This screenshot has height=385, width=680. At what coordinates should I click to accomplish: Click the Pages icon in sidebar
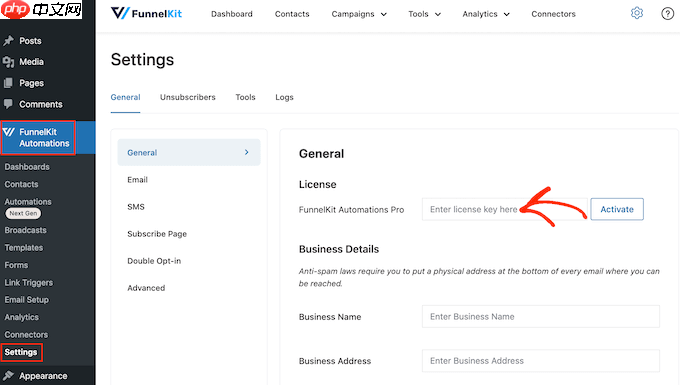coord(8,83)
